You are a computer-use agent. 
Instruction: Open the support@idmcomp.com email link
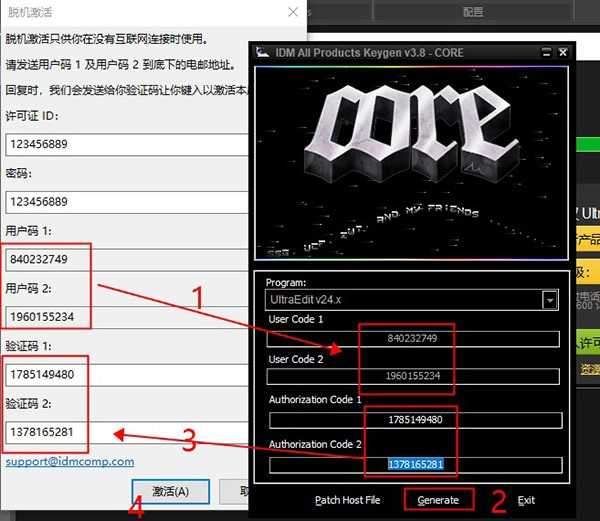click(70, 461)
